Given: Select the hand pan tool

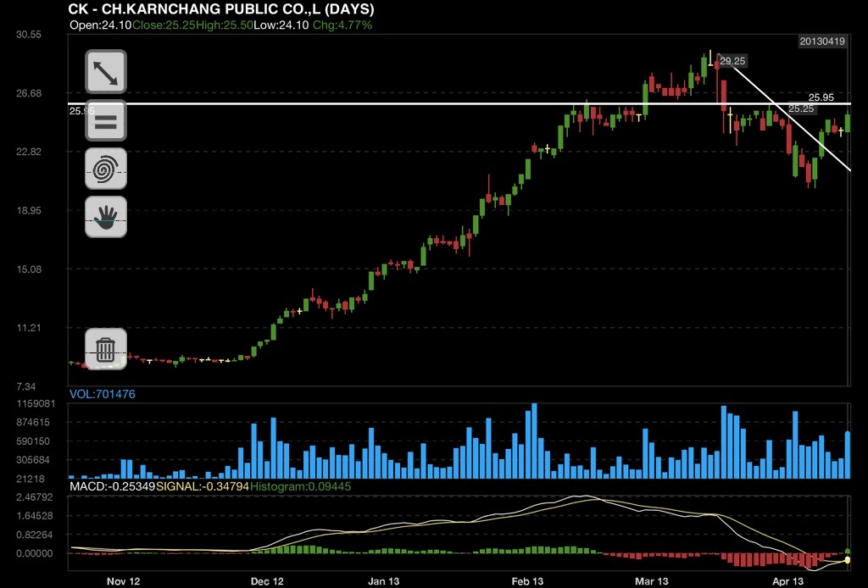Looking at the screenshot, I should [x=106, y=217].
